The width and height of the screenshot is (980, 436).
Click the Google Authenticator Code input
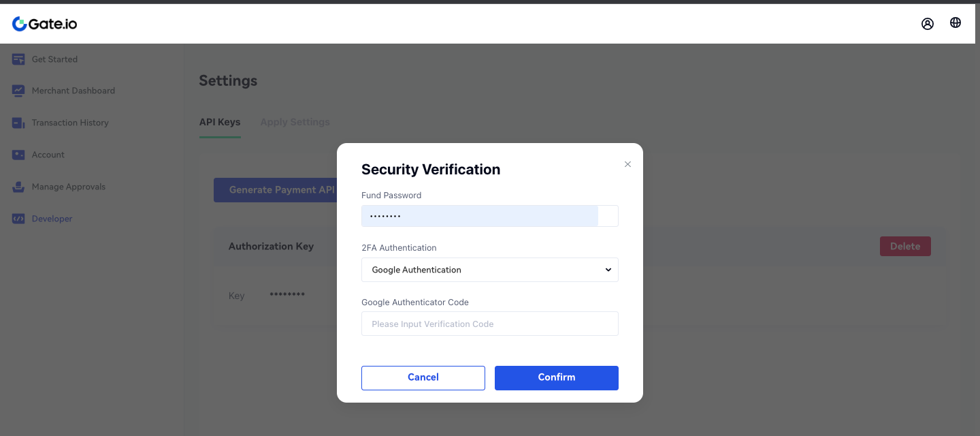(x=489, y=324)
